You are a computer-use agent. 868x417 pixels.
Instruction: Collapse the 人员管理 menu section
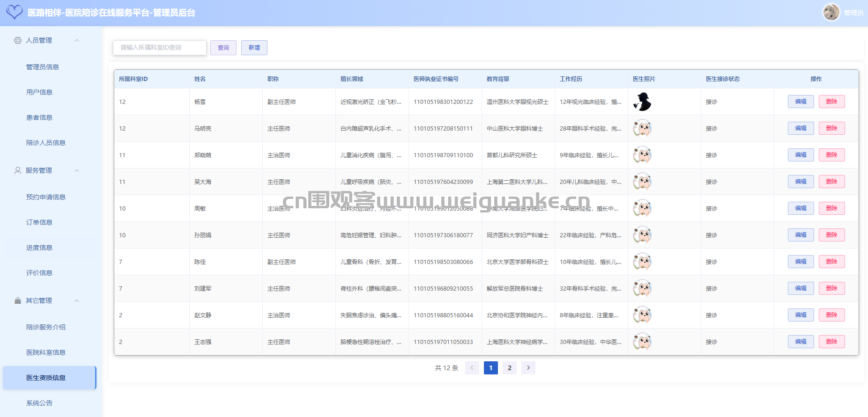77,40
